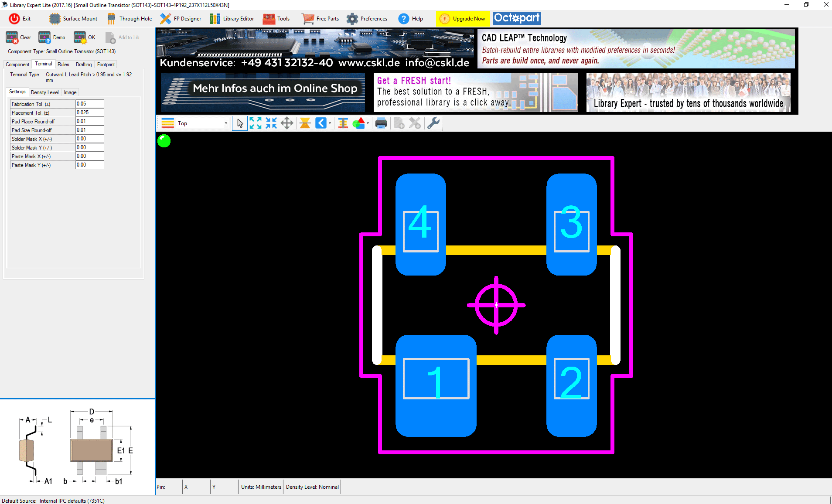This screenshot has width=832, height=504.
Task: Edit the Solder Mask Y value
Action: (90, 147)
